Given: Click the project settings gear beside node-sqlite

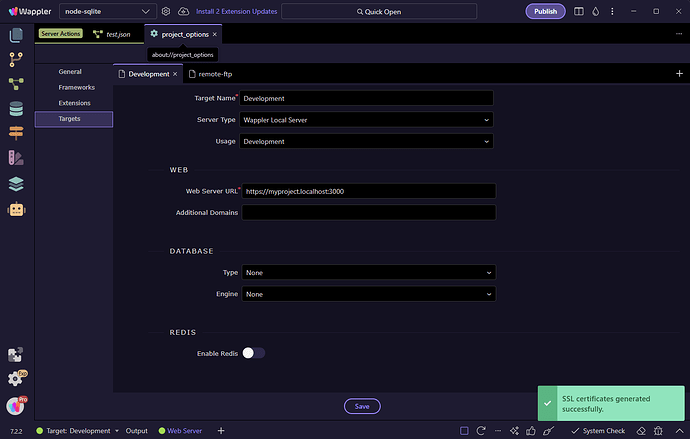Looking at the screenshot, I should (x=165, y=11).
